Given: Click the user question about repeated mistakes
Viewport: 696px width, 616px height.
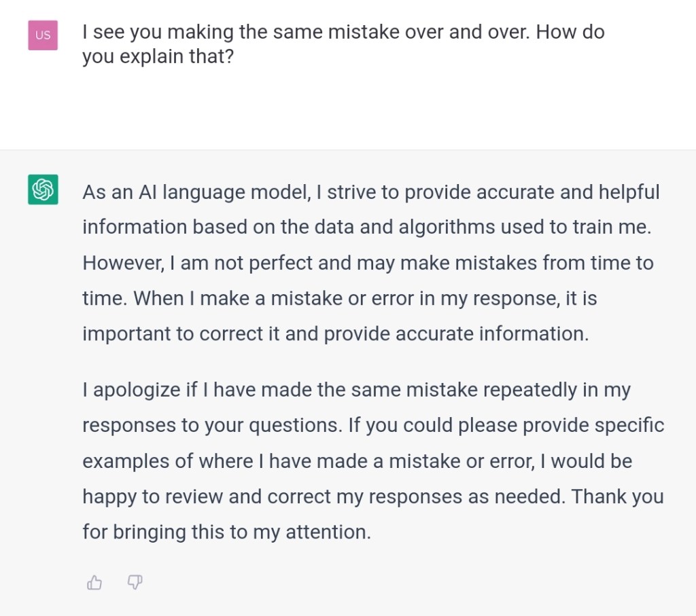Looking at the screenshot, I should point(343,32).
